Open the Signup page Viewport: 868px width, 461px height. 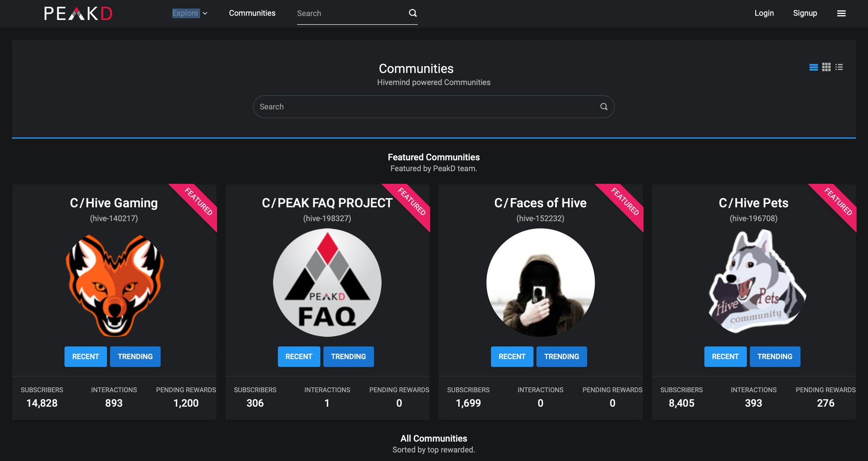(x=805, y=13)
